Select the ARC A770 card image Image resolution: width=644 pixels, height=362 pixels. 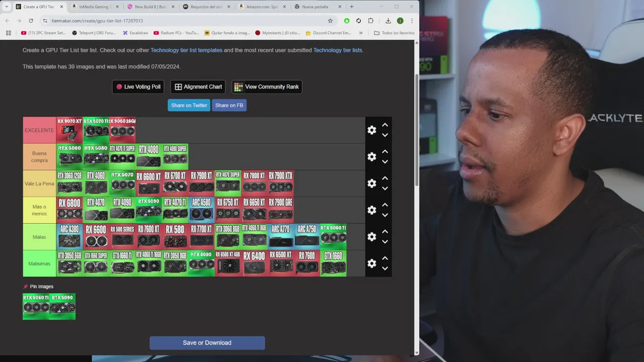[280, 237]
